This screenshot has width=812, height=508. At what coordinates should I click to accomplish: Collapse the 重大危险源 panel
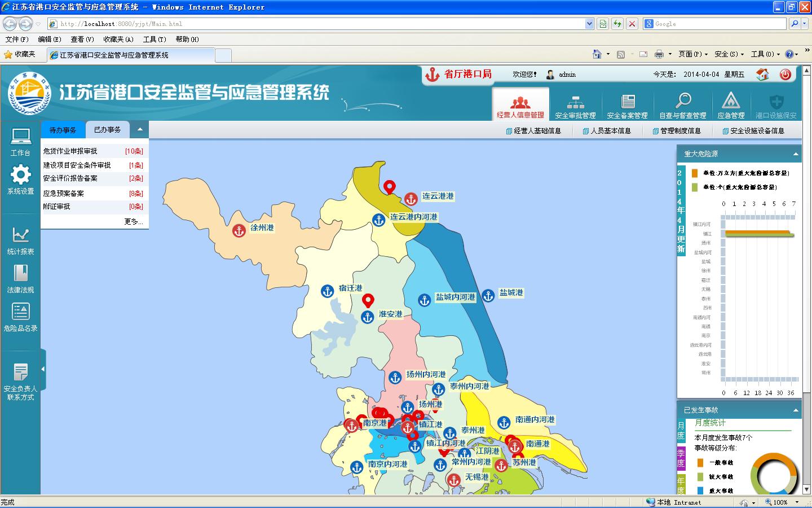tap(796, 154)
